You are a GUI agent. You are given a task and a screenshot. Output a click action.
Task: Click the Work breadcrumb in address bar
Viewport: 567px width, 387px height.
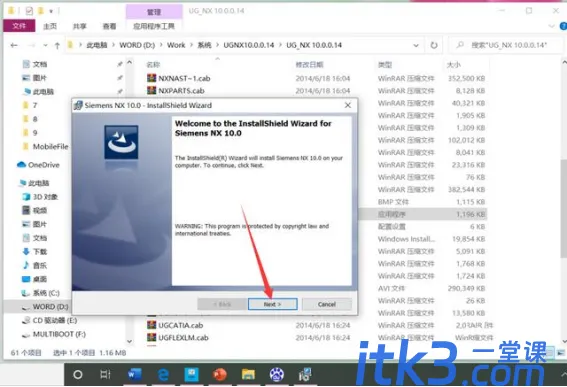coord(176,45)
